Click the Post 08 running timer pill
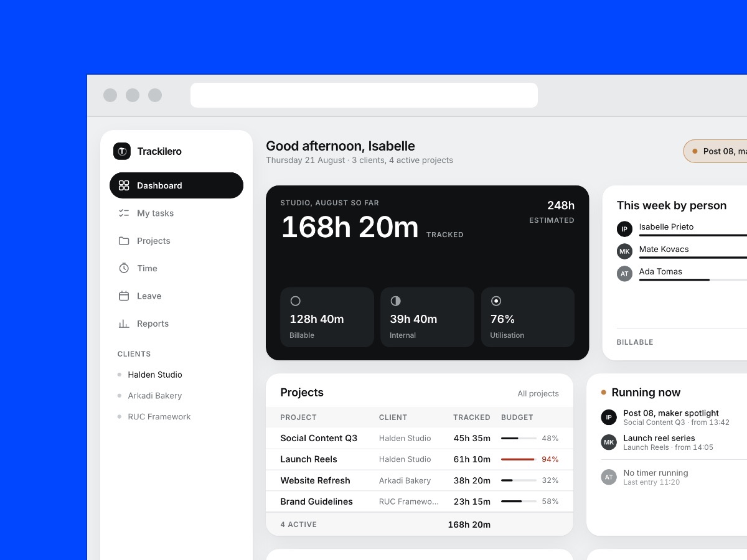Viewport: 747px width, 560px height. [x=716, y=151]
